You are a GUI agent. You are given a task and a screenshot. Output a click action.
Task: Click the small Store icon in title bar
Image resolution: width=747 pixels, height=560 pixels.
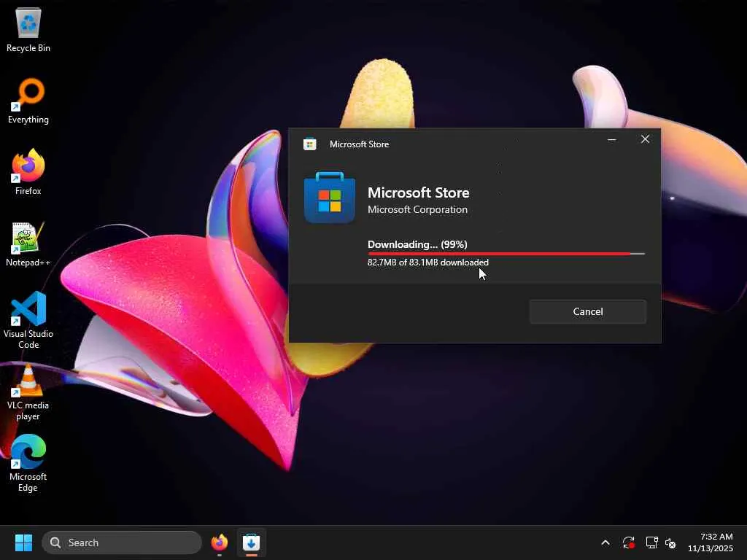[309, 144]
